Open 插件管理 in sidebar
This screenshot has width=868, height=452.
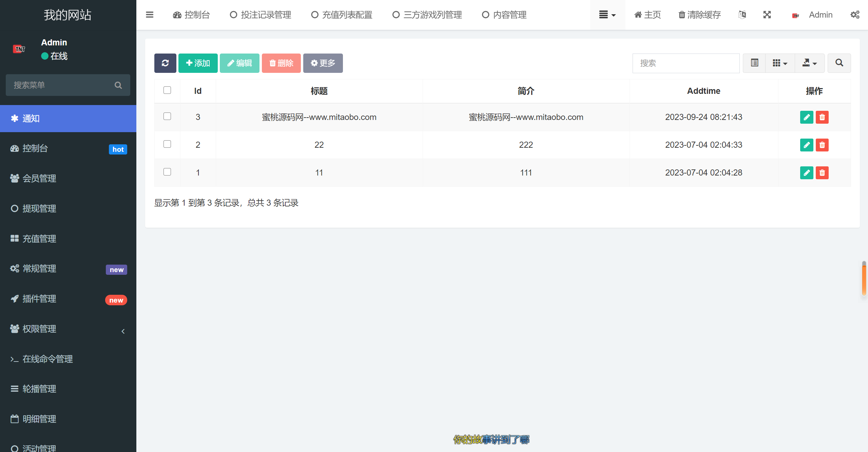pyautogui.click(x=68, y=299)
